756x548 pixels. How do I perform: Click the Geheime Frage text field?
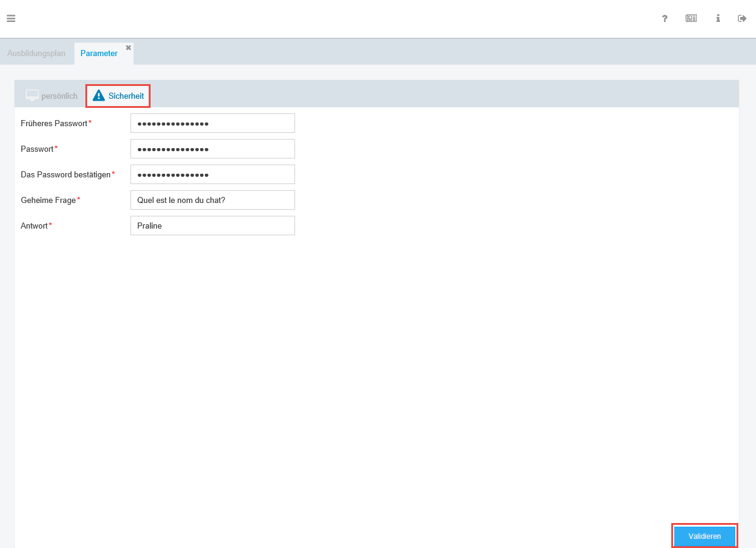tap(212, 200)
